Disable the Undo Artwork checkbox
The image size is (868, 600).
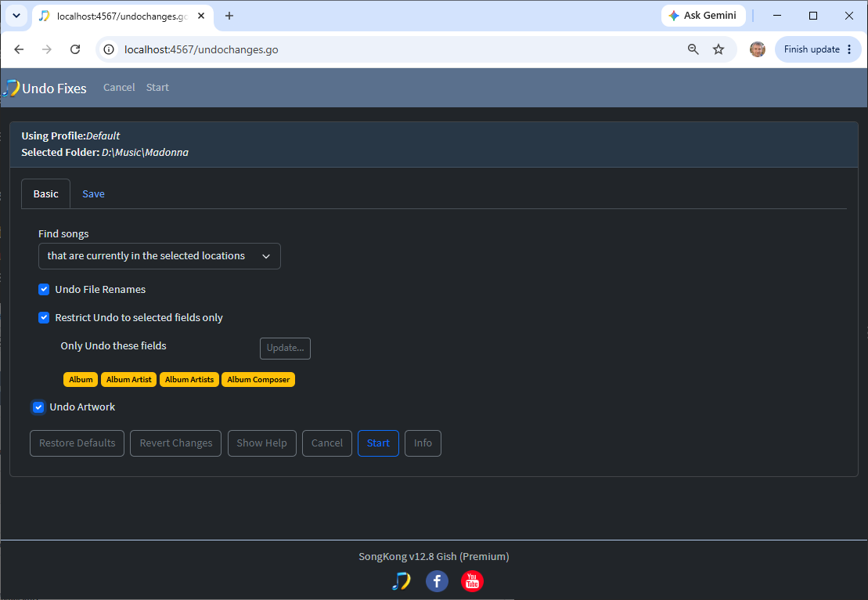[38, 407]
